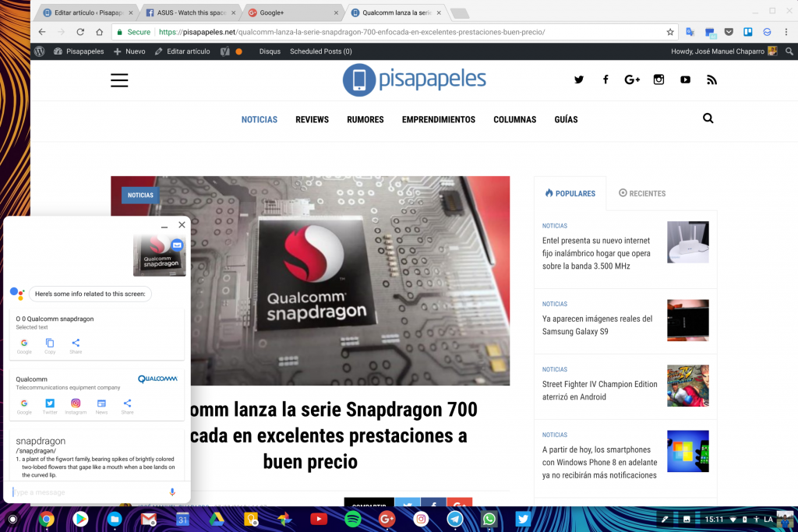Open the Google+ icon in site header
Screen dimensions: 798x532
pos(632,79)
